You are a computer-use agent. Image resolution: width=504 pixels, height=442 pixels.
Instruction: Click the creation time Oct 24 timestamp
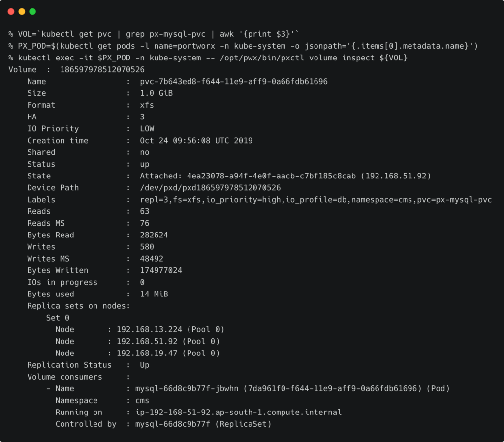pos(196,141)
